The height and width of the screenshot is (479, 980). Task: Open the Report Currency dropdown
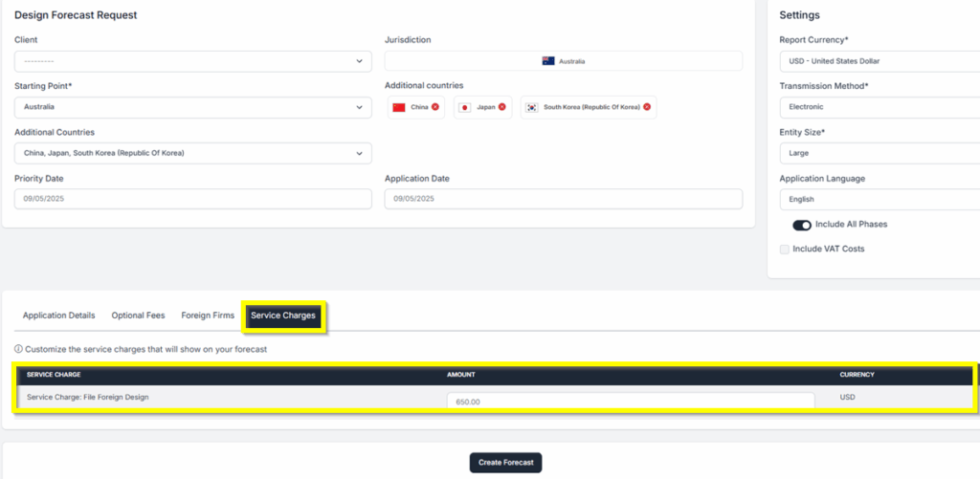(876, 61)
